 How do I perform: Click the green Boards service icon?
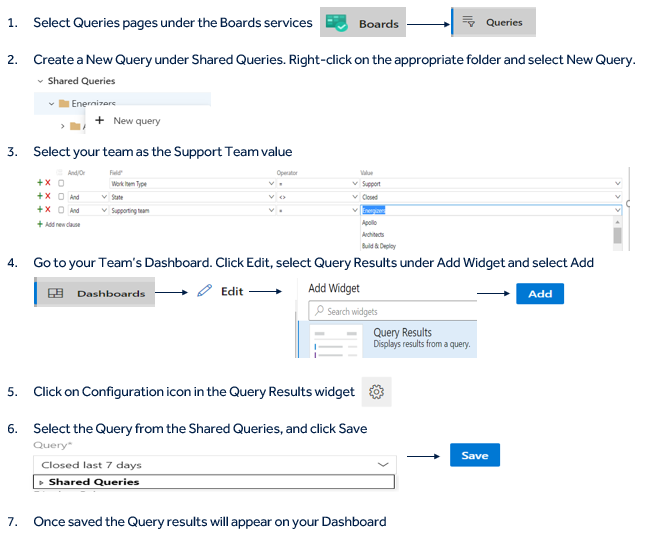pos(337,23)
